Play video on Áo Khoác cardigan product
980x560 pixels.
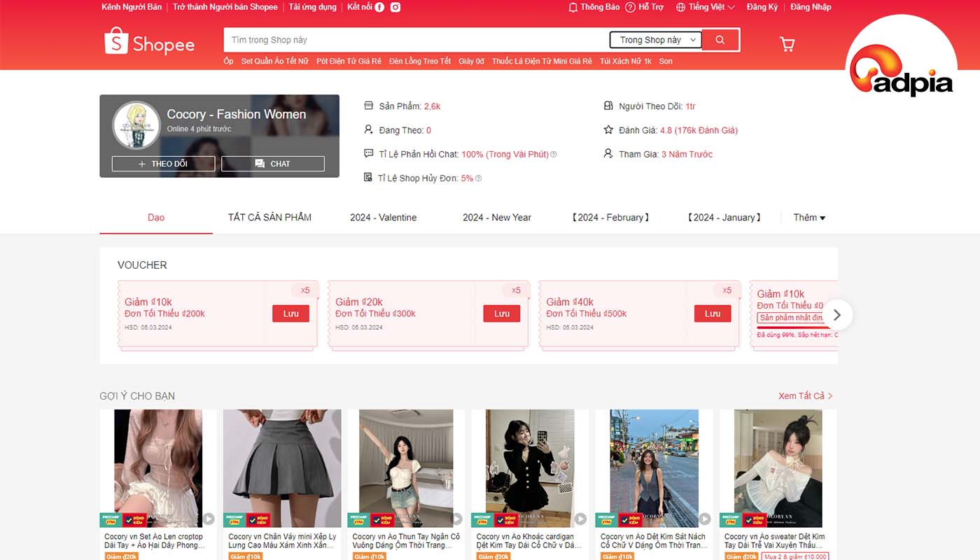click(x=580, y=519)
